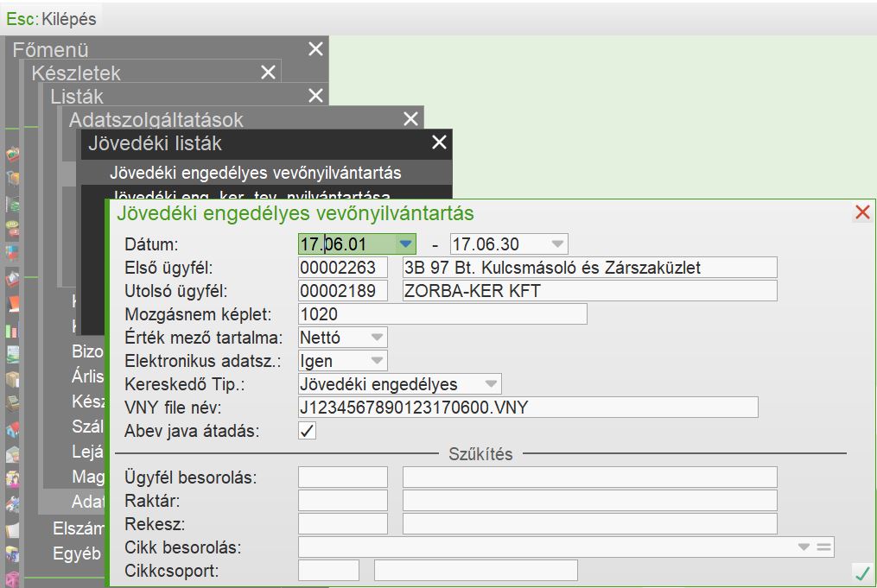
Task: Toggle the Abev java átadás checkbox
Action: coord(308,430)
